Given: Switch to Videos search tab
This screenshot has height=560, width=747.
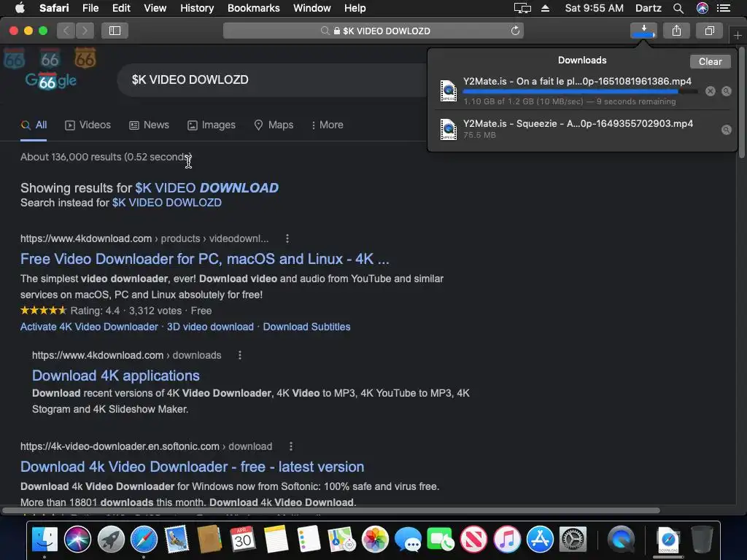Looking at the screenshot, I should coord(88,125).
